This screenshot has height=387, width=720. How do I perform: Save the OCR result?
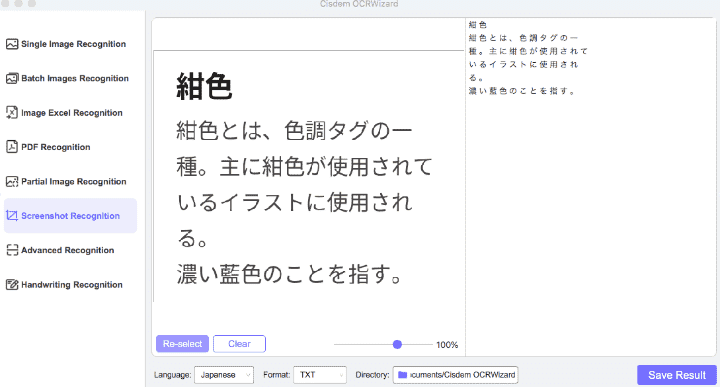(x=676, y=375)
